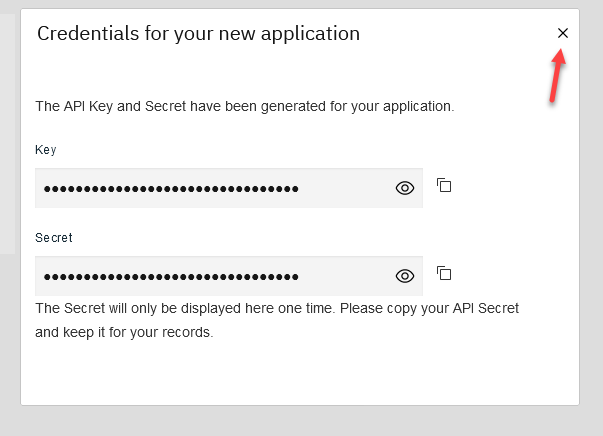Close the credentials dialog with the X
Image resolution: width=603 pixels, height=436 pixels.
click(562, 33)
